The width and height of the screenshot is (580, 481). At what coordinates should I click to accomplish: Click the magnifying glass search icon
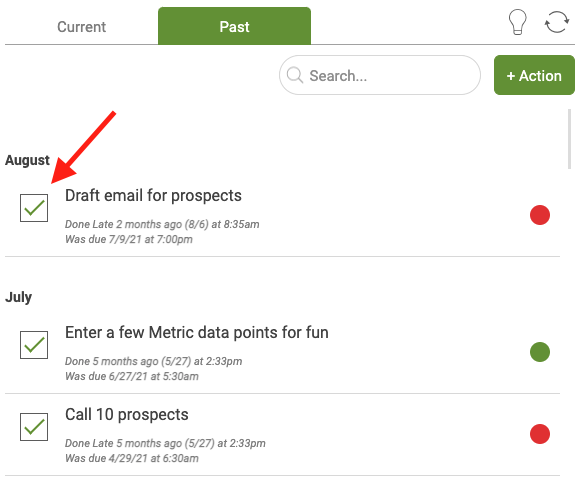point(295,75)
